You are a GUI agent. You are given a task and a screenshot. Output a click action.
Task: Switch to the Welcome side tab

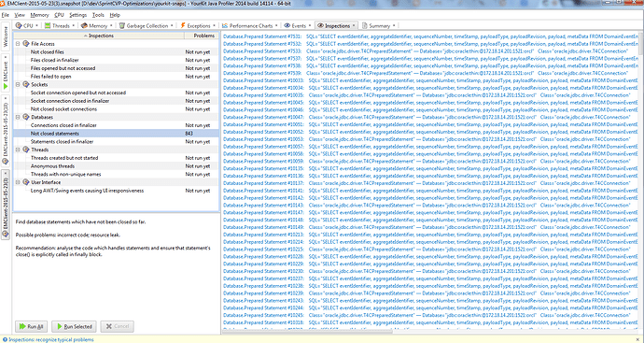(x=6, y=36)
